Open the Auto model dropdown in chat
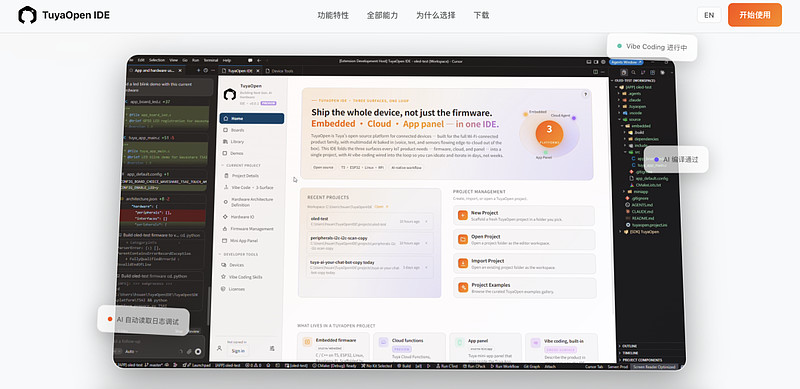 [x=132, y=351]
